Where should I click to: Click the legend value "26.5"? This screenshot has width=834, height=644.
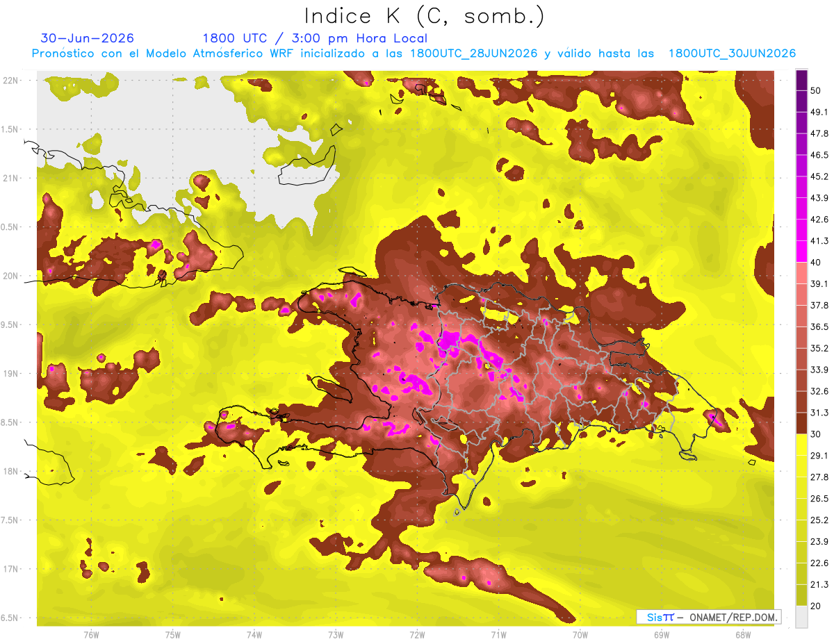[x=819, y=499]
